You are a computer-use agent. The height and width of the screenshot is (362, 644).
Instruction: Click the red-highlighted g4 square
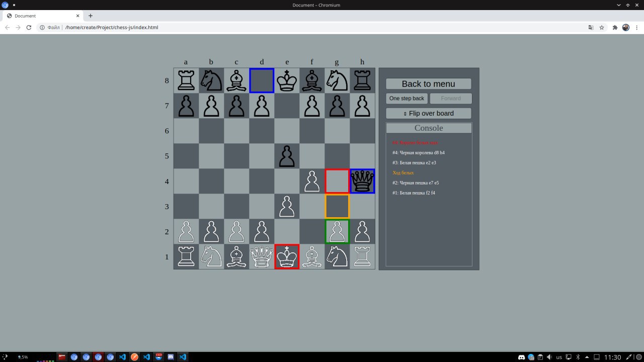point(337,181)
